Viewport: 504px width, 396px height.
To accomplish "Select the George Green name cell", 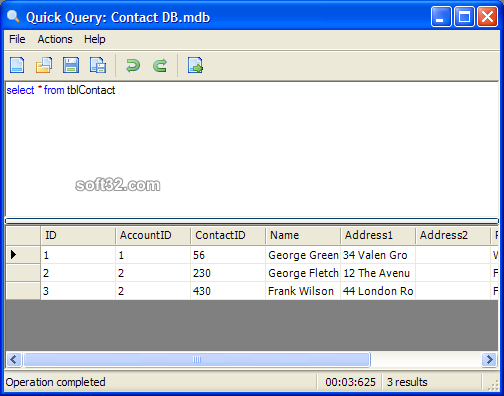I will (x=303, y=255).
